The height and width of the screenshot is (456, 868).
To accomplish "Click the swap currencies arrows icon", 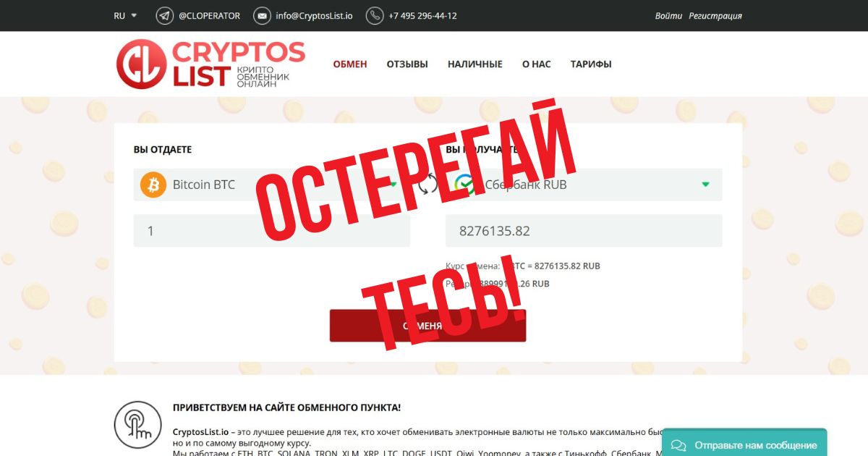I will (x=428, y=185).
